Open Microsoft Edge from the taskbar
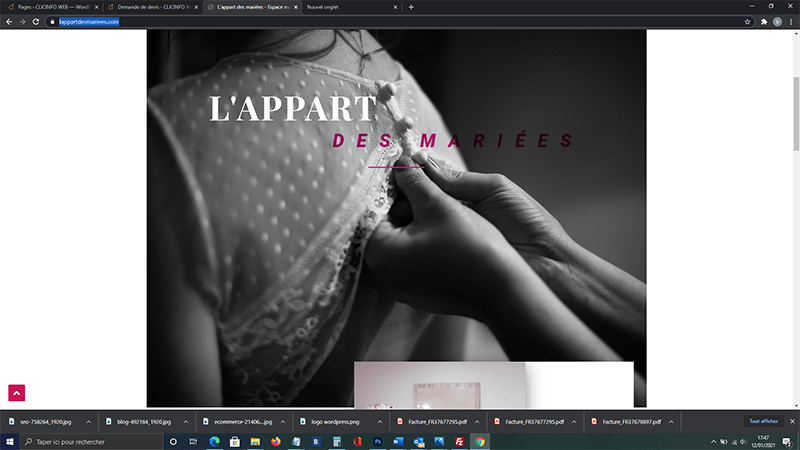 pos(214,441)
